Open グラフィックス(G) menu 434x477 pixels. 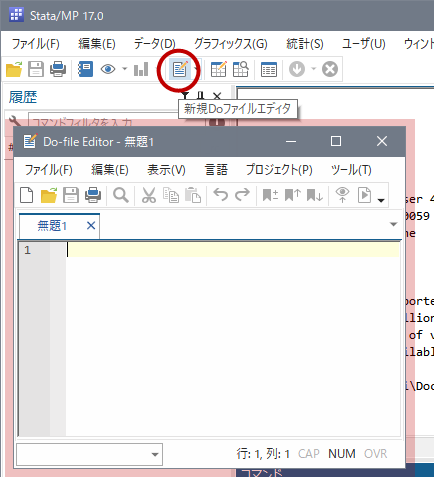pos(231,44)
